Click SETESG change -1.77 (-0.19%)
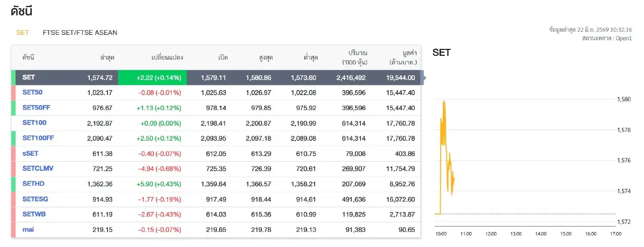The image size is (644, 247). click(x=160, y=199)
